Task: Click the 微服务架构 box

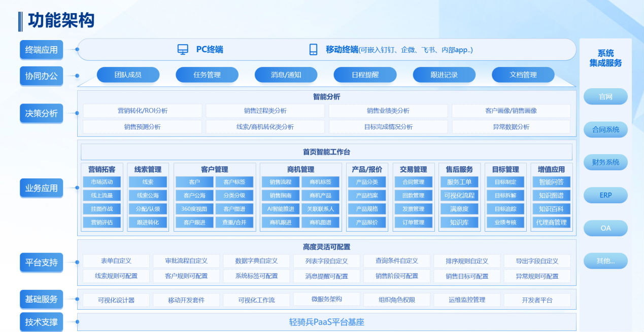Action: (x=326, y=299)
